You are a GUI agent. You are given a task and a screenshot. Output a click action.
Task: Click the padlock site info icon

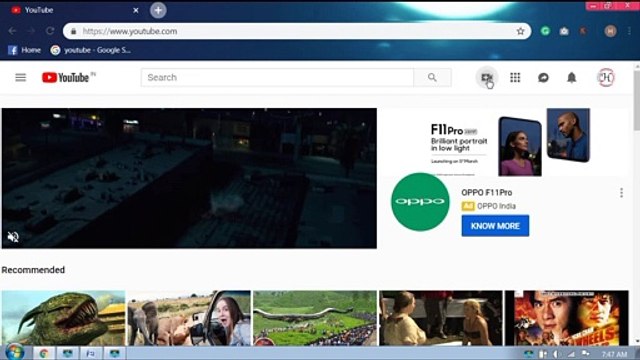click(x=73, y=31)
